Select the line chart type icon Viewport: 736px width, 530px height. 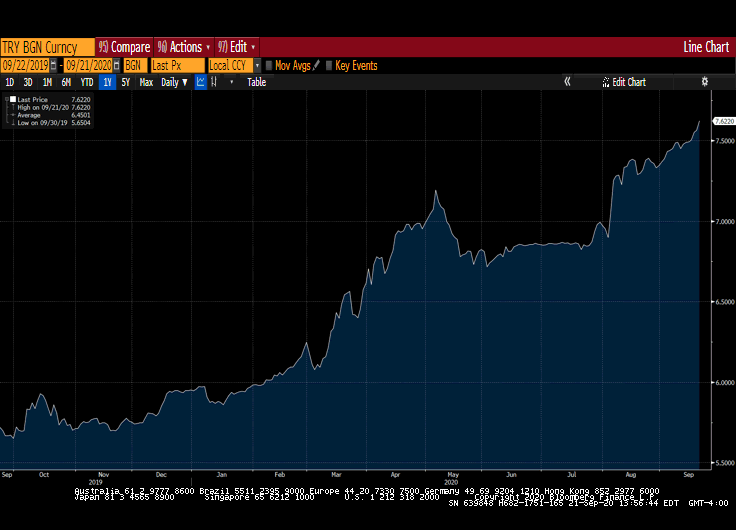click(200, 82)
